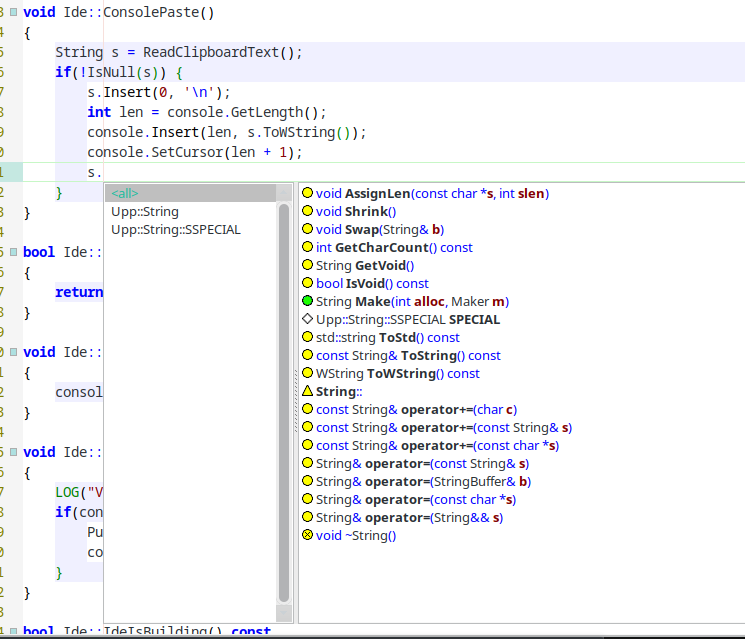Click the yellow icon beside GetCharCount
Viewport: 745px width, 639px height.
308,247
